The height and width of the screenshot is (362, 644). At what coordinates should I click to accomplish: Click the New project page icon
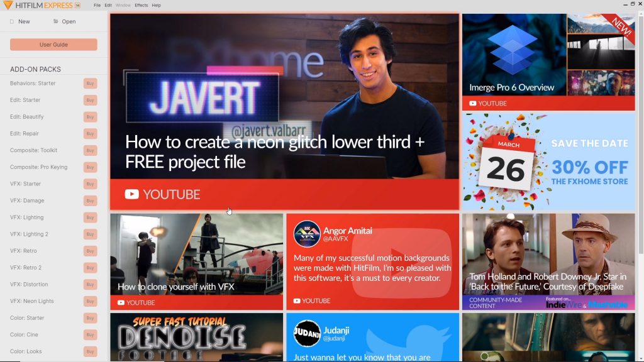(x=12, y=21)
